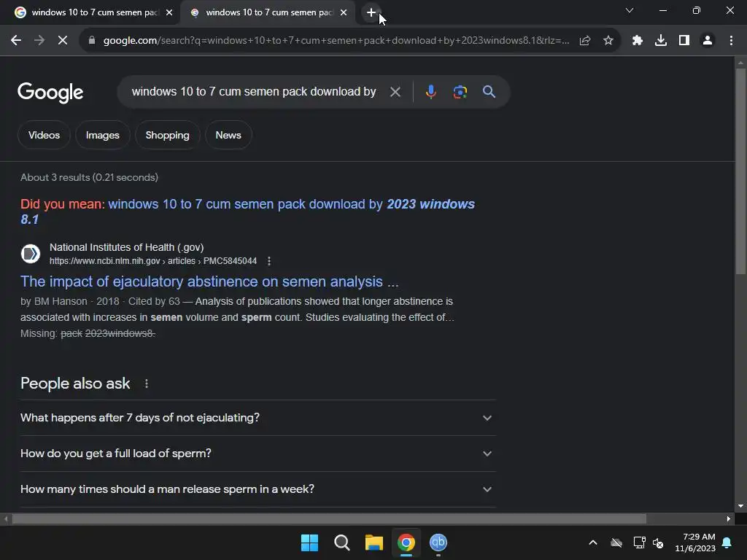The width and height of the screenshot is (747, 560).
Task: Click the NIH result favicon
Action: tap(31, 253)
